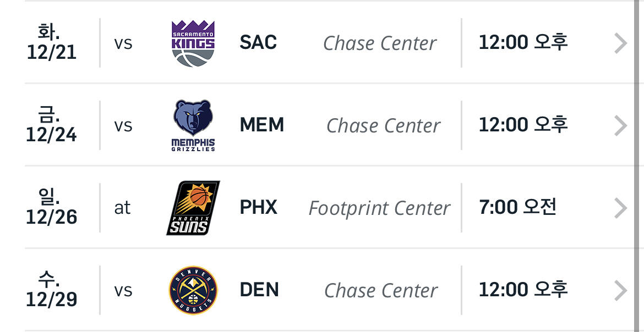Click Chase Center venue in Nuggets row

tap(381, 291)
